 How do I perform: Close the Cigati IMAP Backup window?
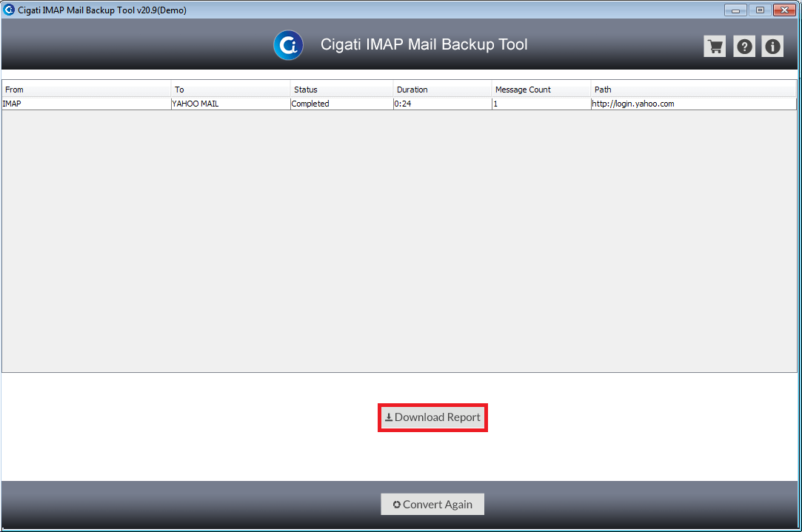click(x=784, y=10)
